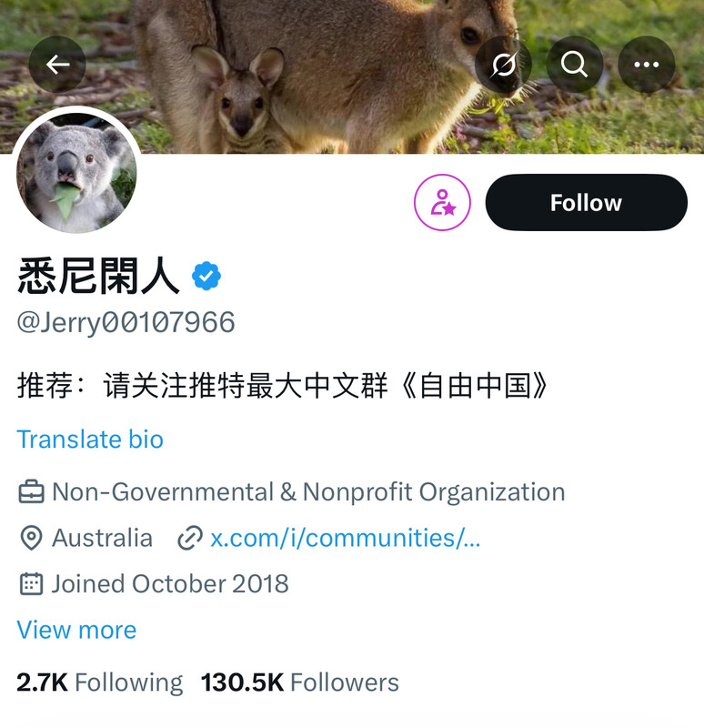Open the three-dots more options menu
The width and height of the screenshot is (704, 728).
coord(647,65)
